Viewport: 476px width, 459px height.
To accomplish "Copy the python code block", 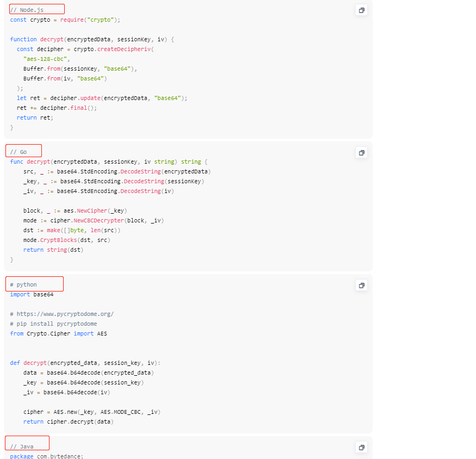I will (x=361, y=286).
